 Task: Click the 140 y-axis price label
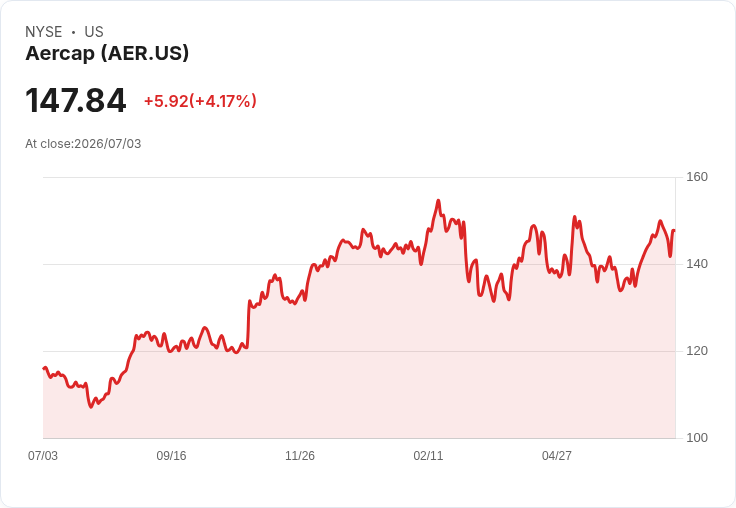tap(697, 264)
